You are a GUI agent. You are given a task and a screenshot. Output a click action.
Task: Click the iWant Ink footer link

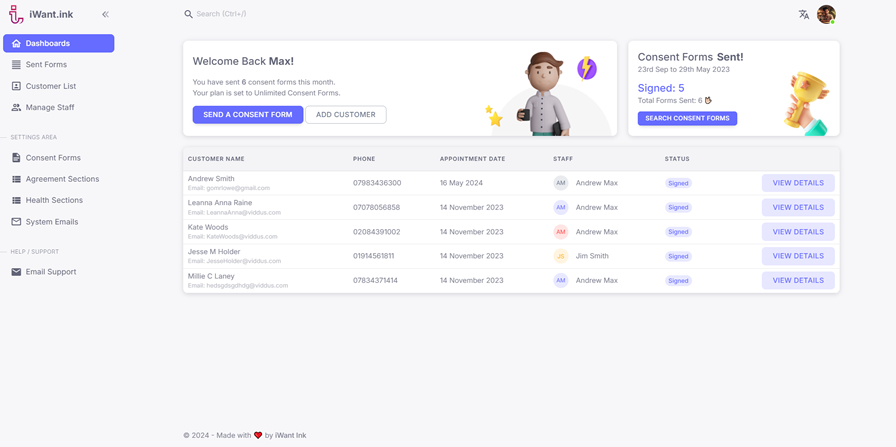tap(291, 436)
